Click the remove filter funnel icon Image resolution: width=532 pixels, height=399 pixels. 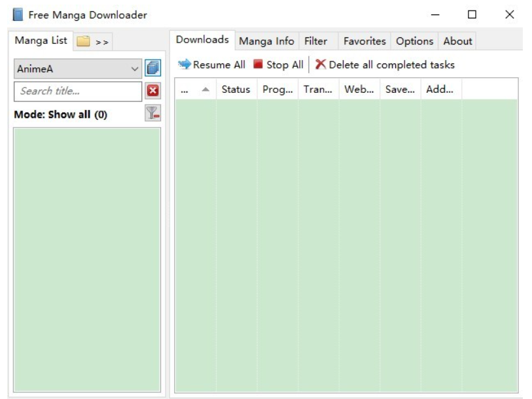[x=152, y=114]
